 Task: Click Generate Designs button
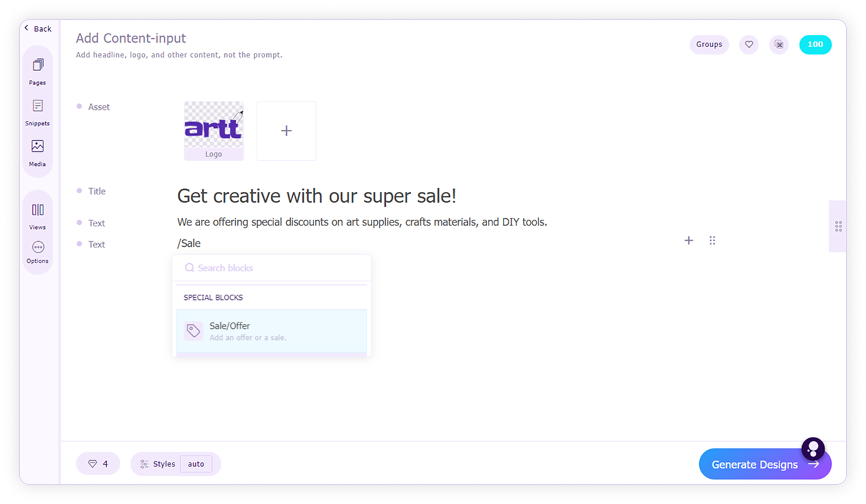click(765, 464)
